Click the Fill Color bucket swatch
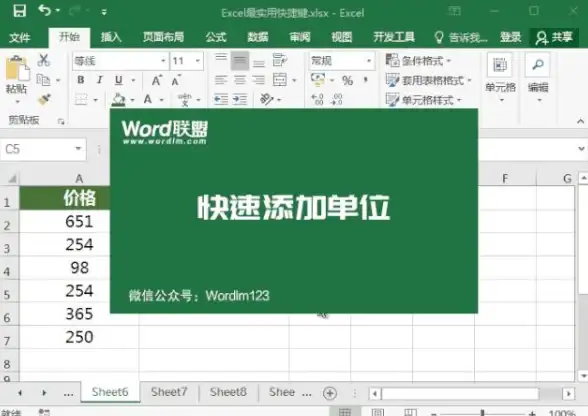Image resolution: width=588 pixels, height=416 pixels. tap(119, 100)
